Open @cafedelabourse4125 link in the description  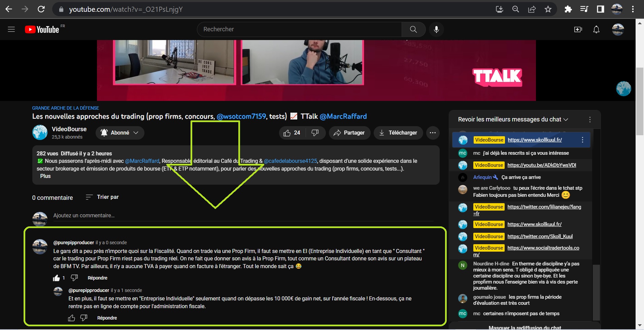[x=290, y=161]
